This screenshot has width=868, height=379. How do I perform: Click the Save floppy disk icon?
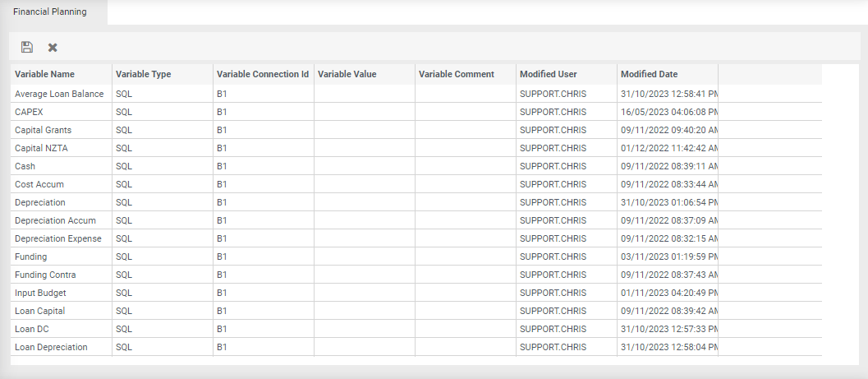click(x=27, y=48)
